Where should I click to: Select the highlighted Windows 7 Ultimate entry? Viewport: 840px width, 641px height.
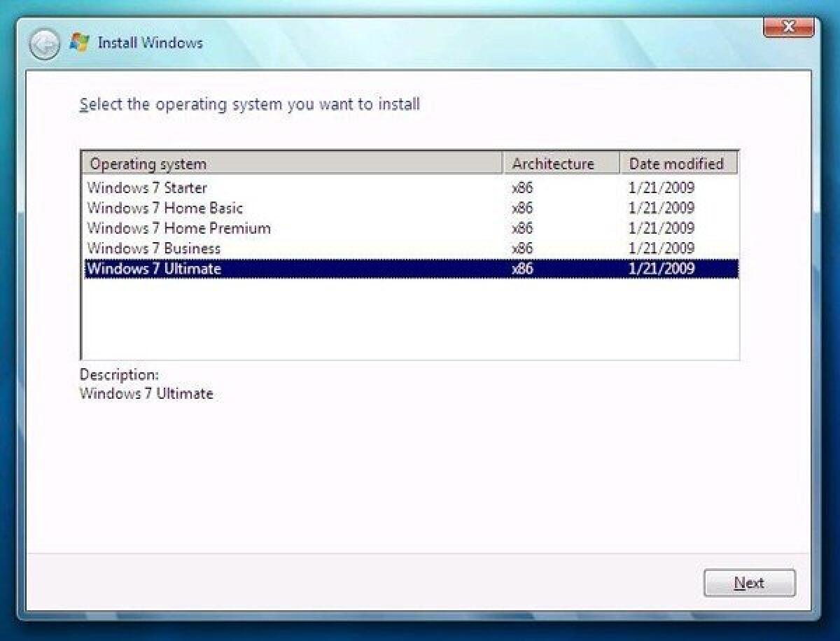[153, 268]
